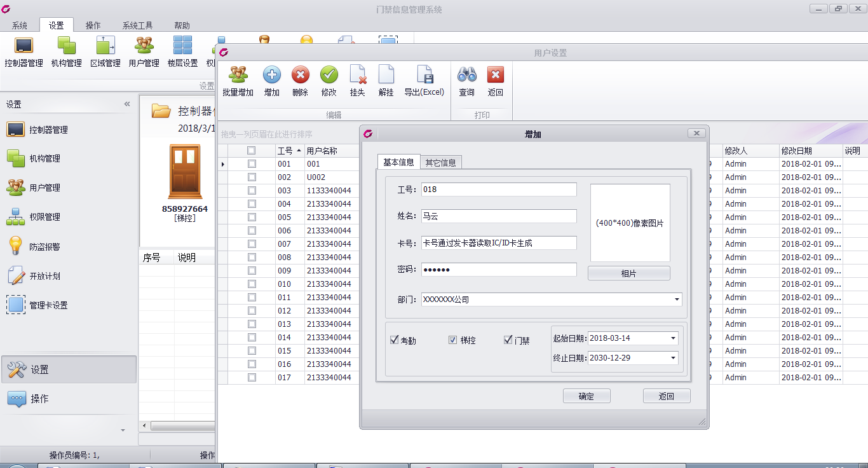Image resolution: width=868 pixels, height=468 pixels.
Task: Open the 部门 dropdown list
Action: pyautogui.click(x=677, y=299)
